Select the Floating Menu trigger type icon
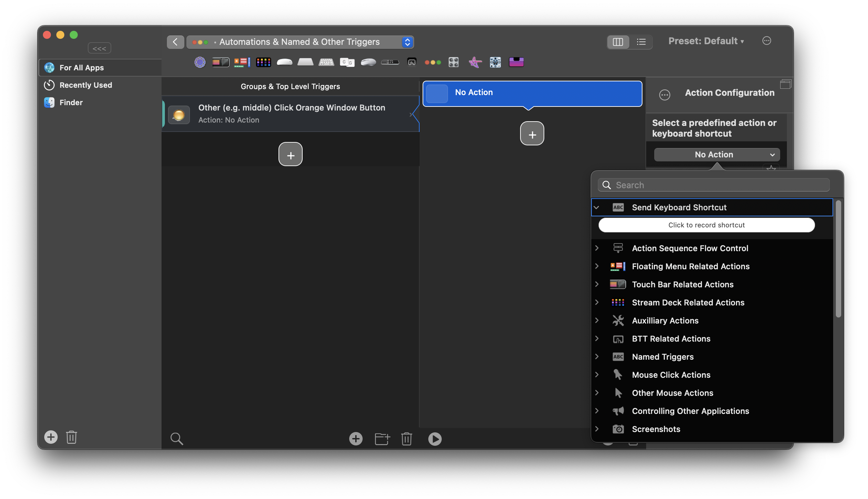The image size is (868, 499). [x=242, y=62]
